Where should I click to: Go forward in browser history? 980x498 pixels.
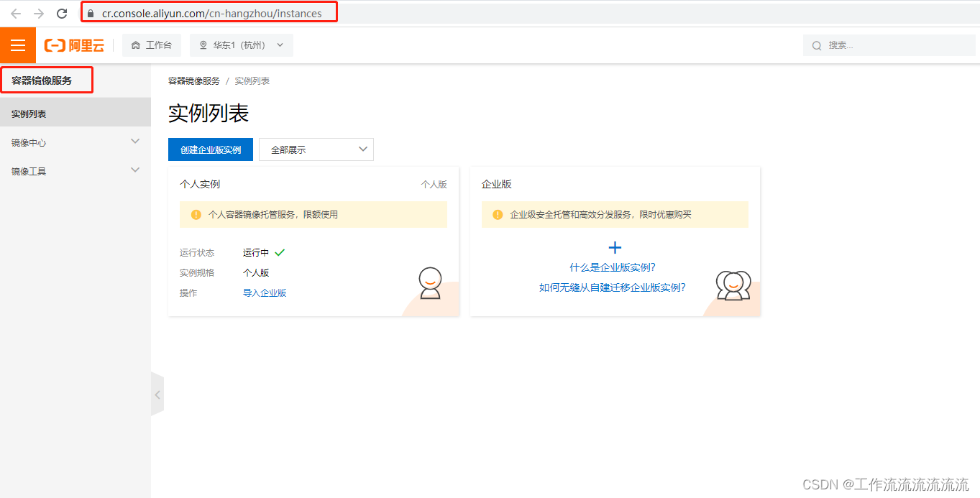39,14
